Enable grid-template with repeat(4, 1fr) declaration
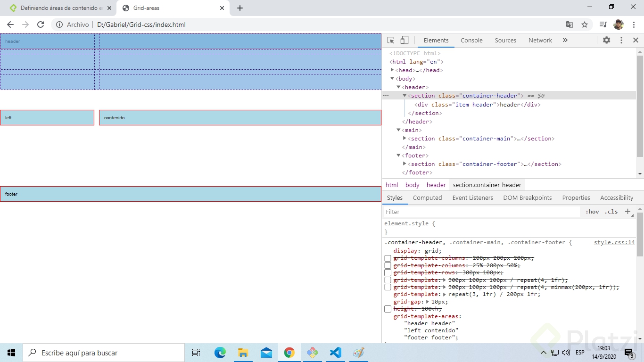 click(388, 280)
